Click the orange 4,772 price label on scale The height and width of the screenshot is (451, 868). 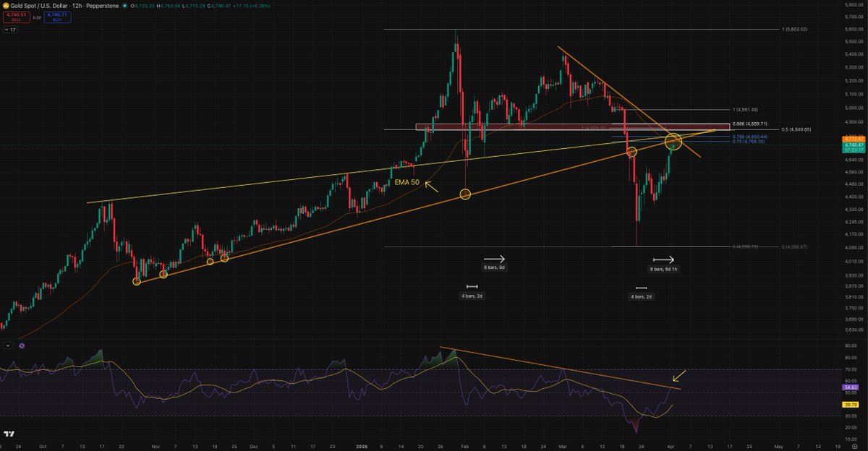click(853, 138)
